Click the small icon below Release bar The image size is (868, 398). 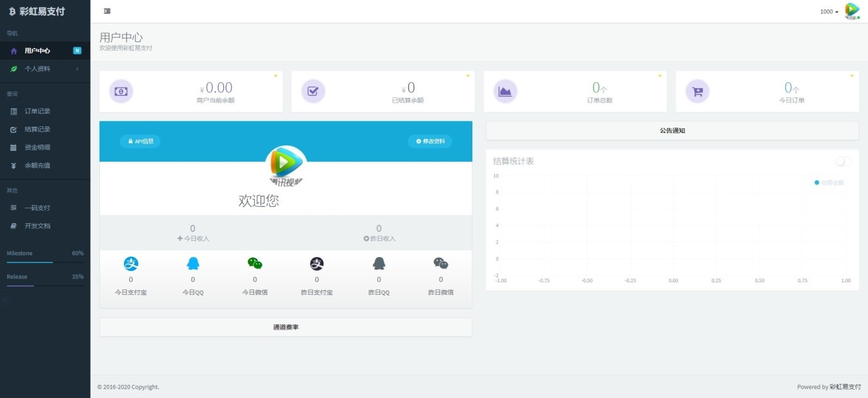click(5, 301)
